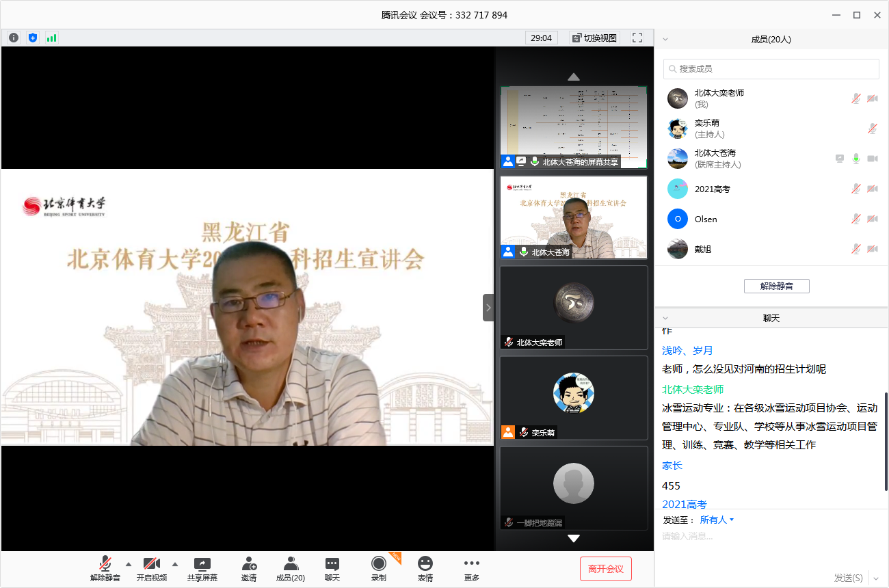This screenshot has height=588, width=889.
Task: Open the 切换视图 view switcher
Action: click(592, 38)
